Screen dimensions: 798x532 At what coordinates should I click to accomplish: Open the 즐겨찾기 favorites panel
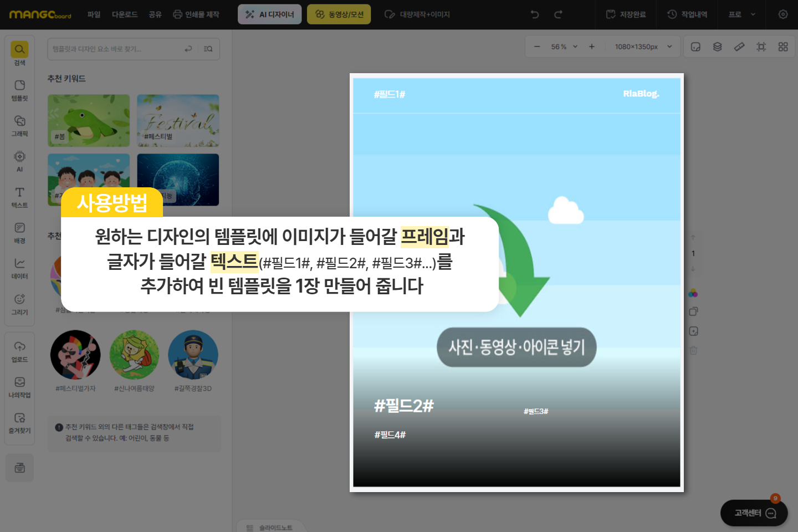pos(19,422)
